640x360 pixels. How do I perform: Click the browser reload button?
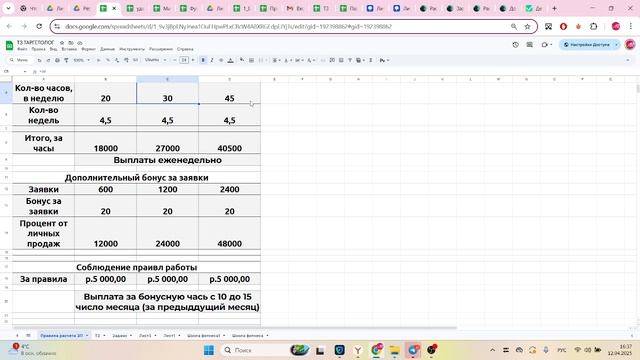[x=39, y=26]
